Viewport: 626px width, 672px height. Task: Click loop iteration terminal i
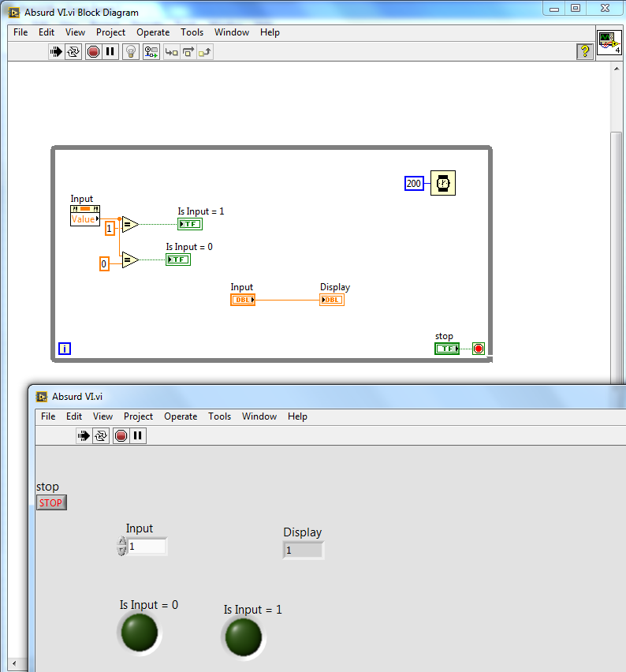[65, 349]
